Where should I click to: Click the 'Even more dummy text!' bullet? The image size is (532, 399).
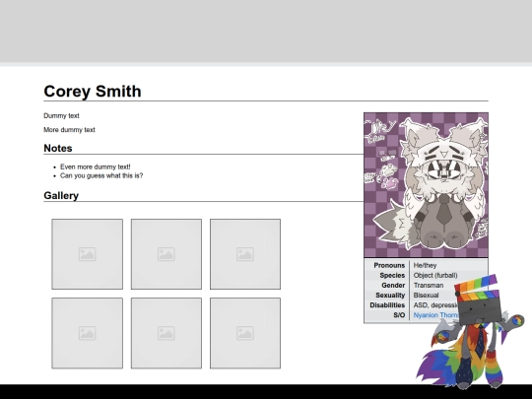pyautogui.click(x=96, y=166)
